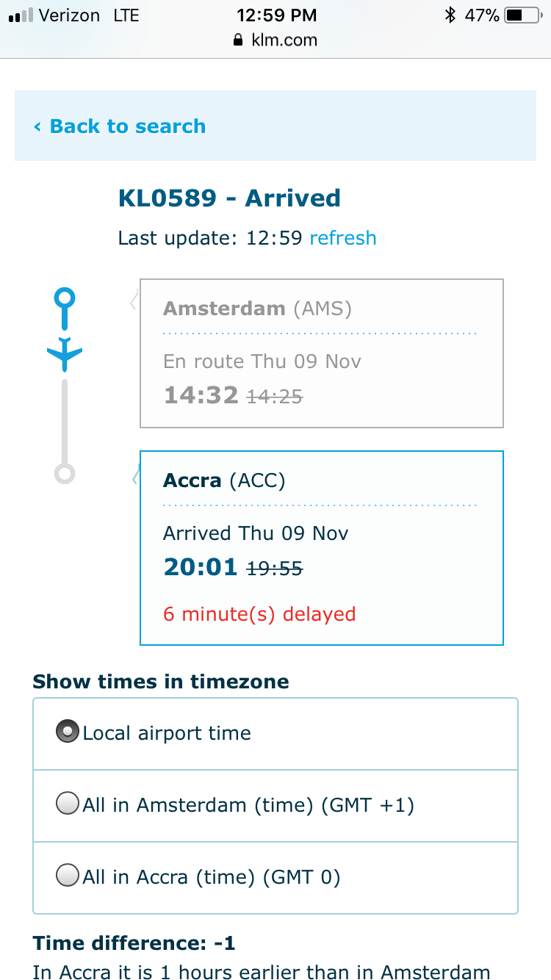Click the airplane icon on route timeline
The image size is (551, 980).
pos(65,354)
